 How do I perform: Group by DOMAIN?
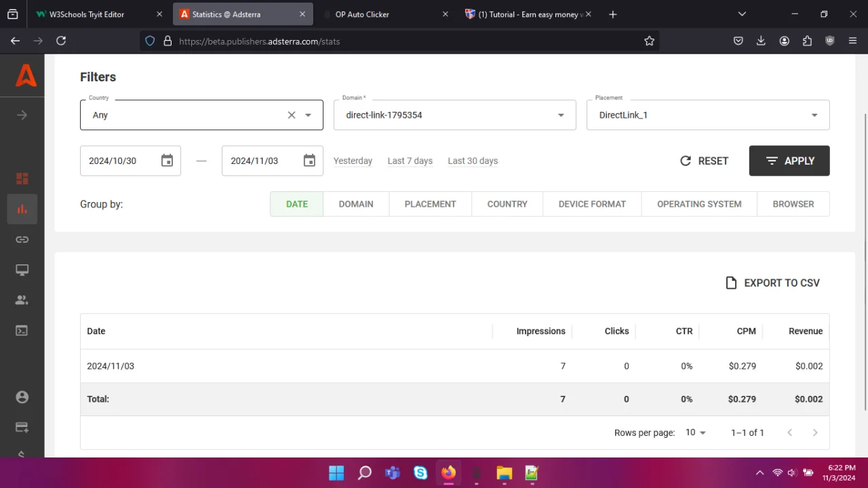356,204
